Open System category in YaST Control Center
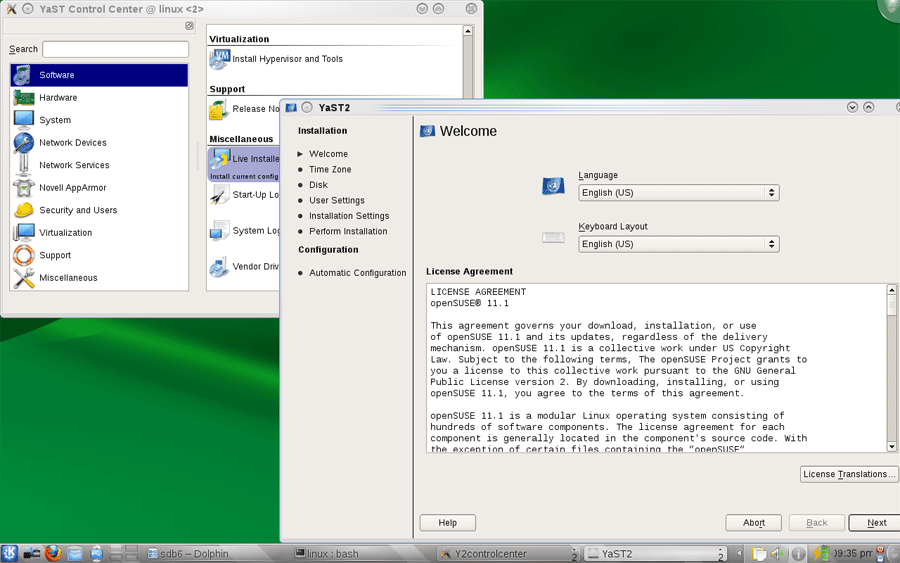 (99, 120)
